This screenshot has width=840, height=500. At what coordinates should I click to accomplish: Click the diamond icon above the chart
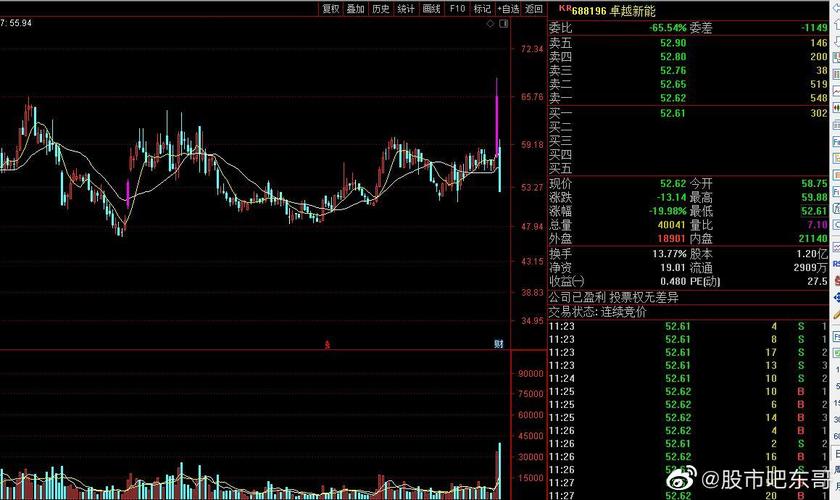tap(490, 24)
